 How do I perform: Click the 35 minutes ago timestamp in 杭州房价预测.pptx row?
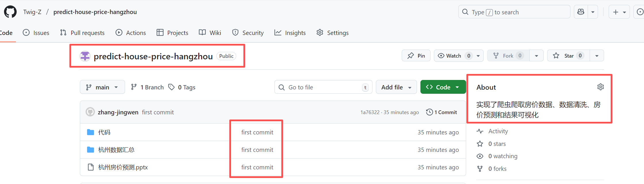point(438,167)
